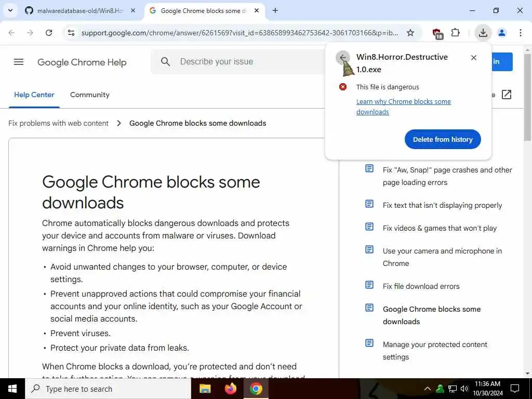Image resolution: width=532 pixels, height=399 pixels.
Task: Open Learn why Chrome blocks some downloads link
Action: coord(403,107)
